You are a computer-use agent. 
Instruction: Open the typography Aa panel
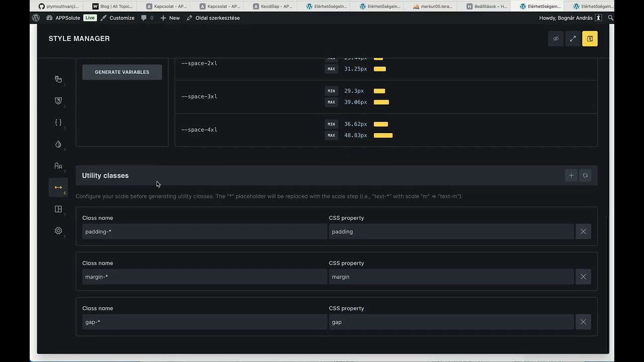pyautogui.click(x=58, y=166)
